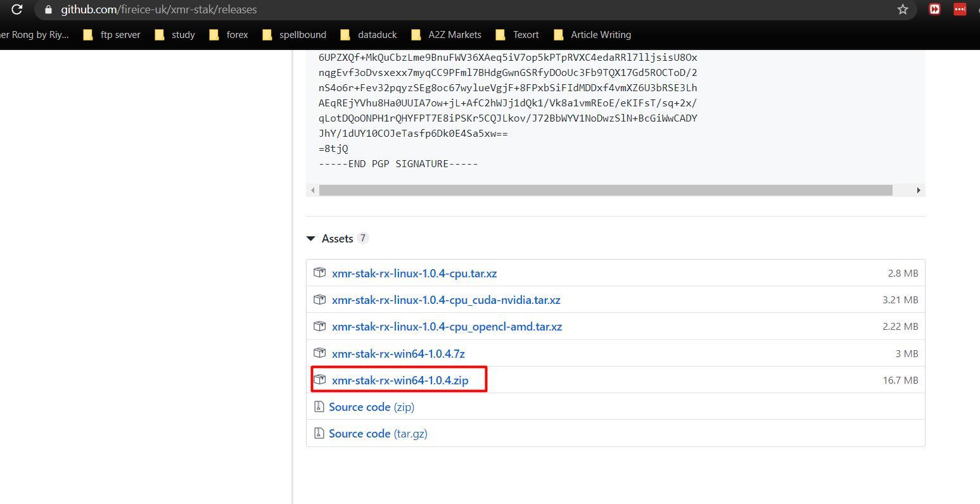Download xmr-stak-rx-linux-1.0.4-cpu_cuda-nvidia.tar.xz

[446, 300]
